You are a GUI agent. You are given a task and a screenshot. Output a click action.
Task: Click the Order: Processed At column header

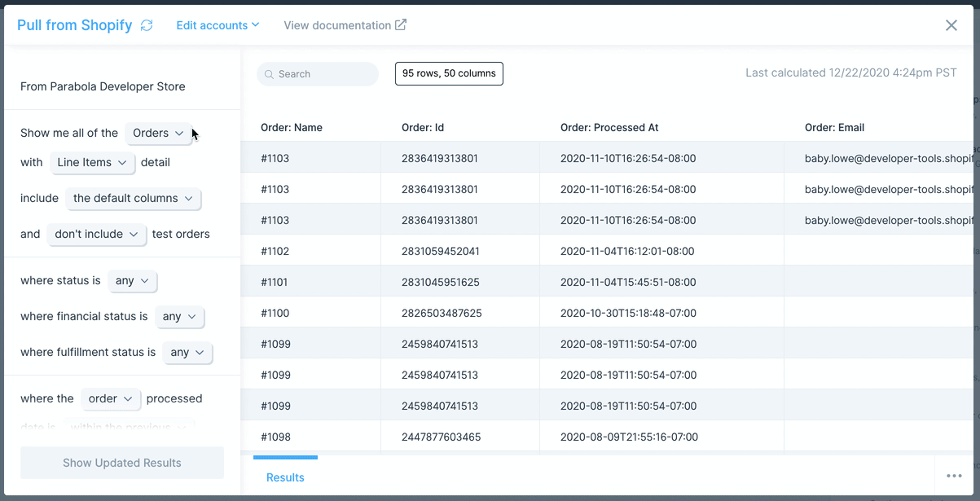(609, 128)
